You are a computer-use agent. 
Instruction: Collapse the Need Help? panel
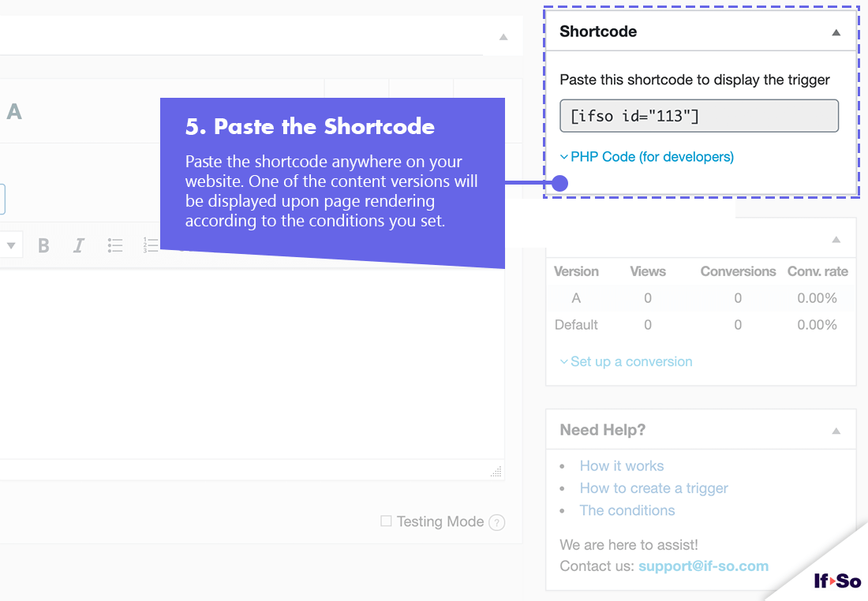tap(836, 431)
